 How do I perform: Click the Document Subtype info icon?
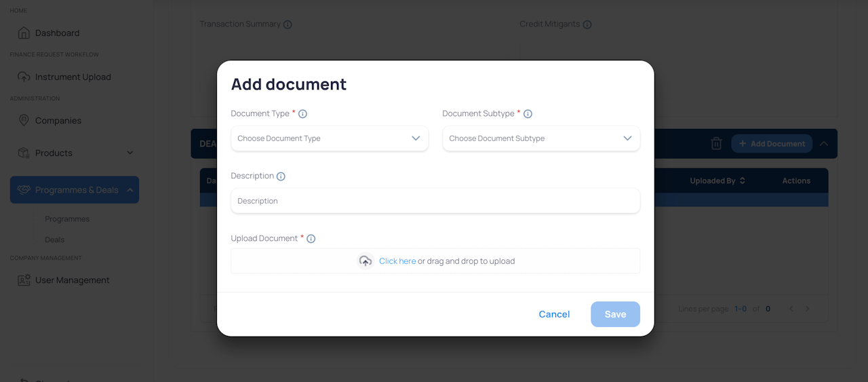click(528, 114)
